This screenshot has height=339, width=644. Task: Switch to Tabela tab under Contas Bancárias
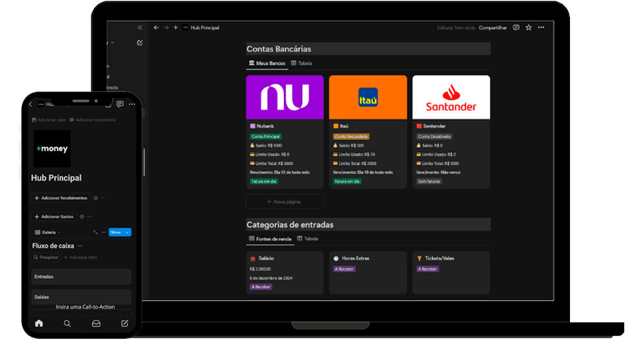coord(301,63)
